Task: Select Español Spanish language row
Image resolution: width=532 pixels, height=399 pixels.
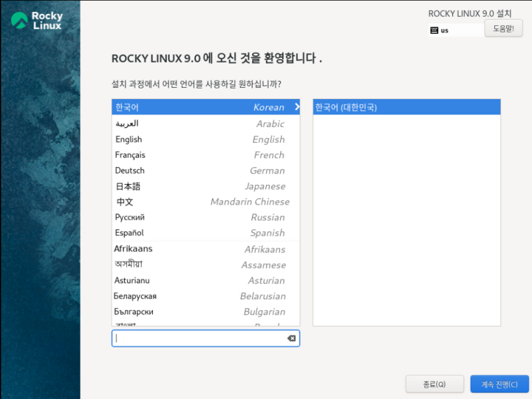Action: tap(205, 233)
